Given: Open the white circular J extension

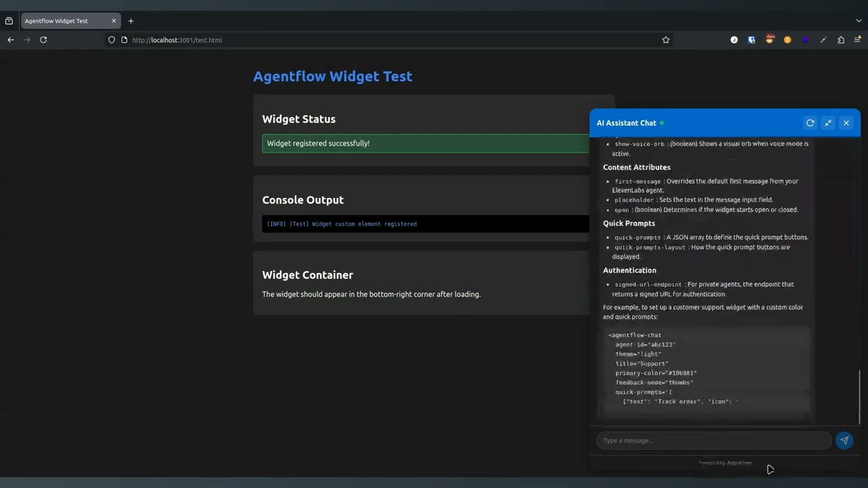Looking at the screenshot, I should click(734, 40).
